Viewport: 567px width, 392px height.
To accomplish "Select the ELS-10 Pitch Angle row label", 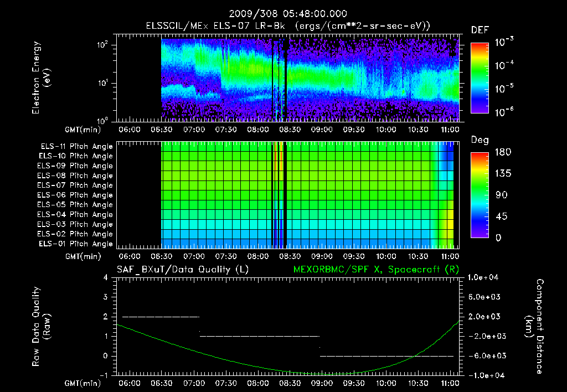I will click(76, 156).
